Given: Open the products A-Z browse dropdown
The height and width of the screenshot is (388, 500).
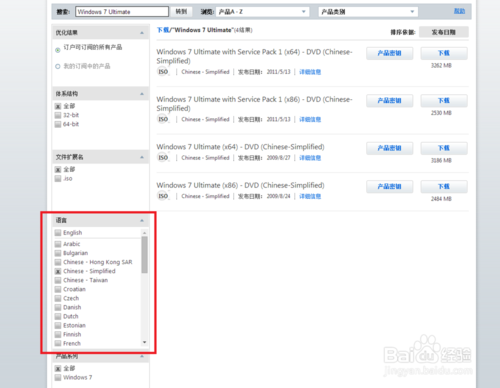Looking at the screenshot, I should (x=263, y=12).
